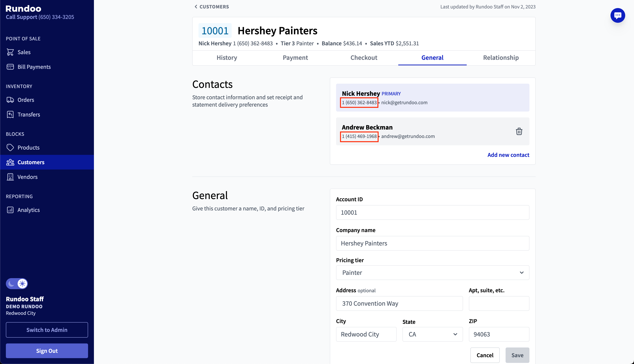Screen dimensions: 634x364
Task: Click the Cancel button
Action: pos(484,355)
